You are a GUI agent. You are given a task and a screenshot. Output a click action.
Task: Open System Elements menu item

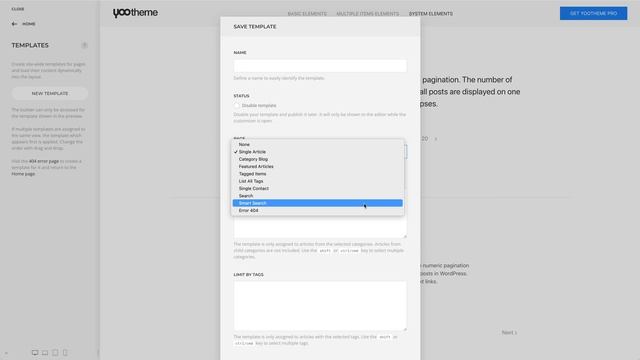click(x=431, y=14)
